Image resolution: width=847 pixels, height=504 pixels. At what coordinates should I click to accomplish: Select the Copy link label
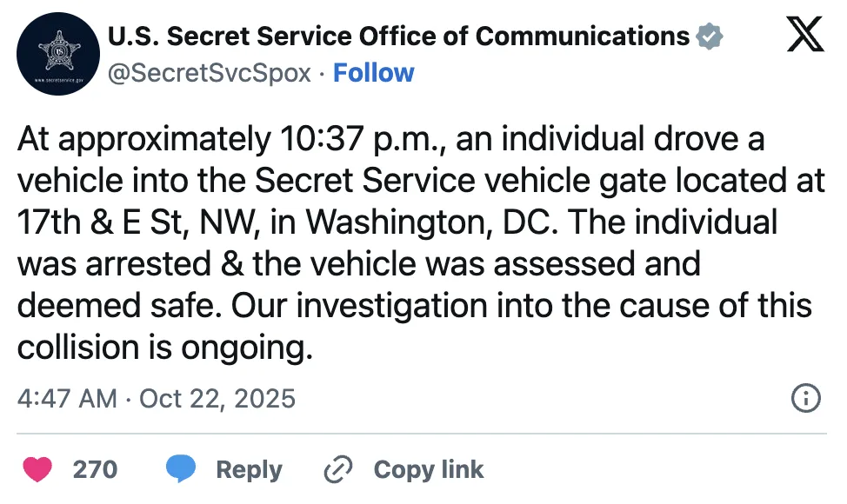(x=429, y=470)
